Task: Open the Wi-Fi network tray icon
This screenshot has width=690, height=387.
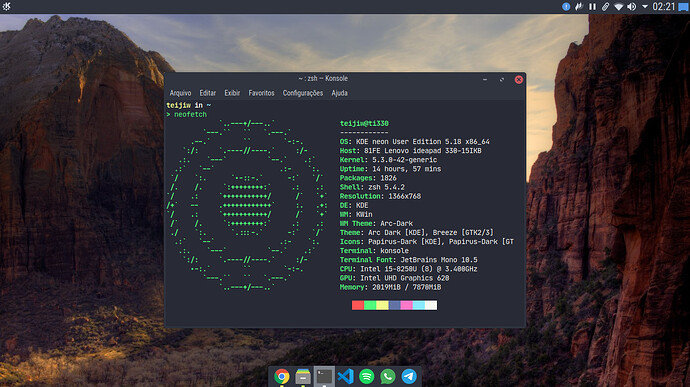Action: click(619, 7)
